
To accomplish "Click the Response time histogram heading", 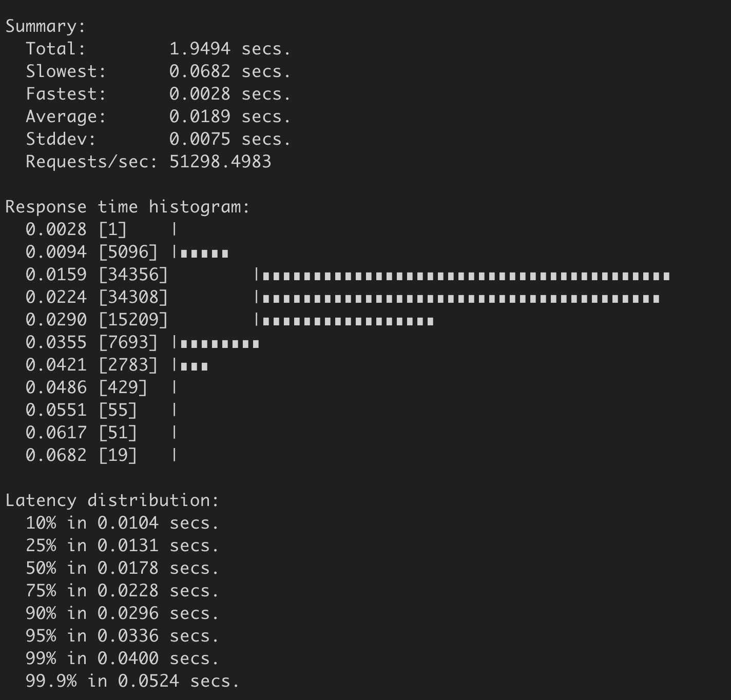I will click(x=127, y=207).
